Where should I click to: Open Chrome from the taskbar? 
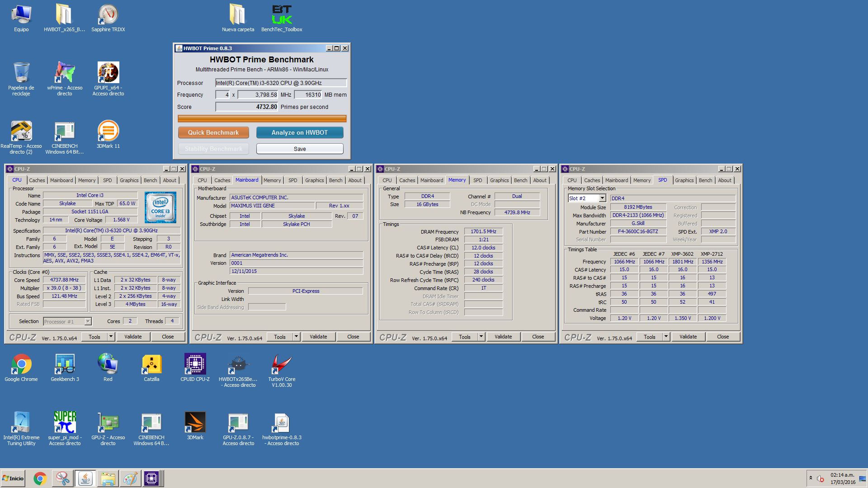[40, 479]
